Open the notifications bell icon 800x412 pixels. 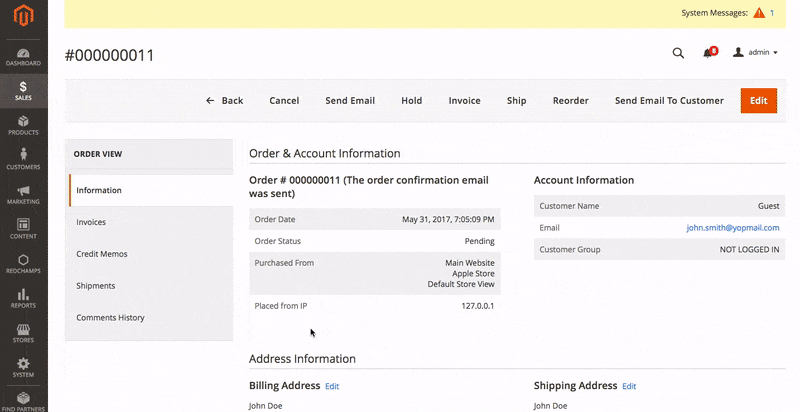tap(710, 52)
